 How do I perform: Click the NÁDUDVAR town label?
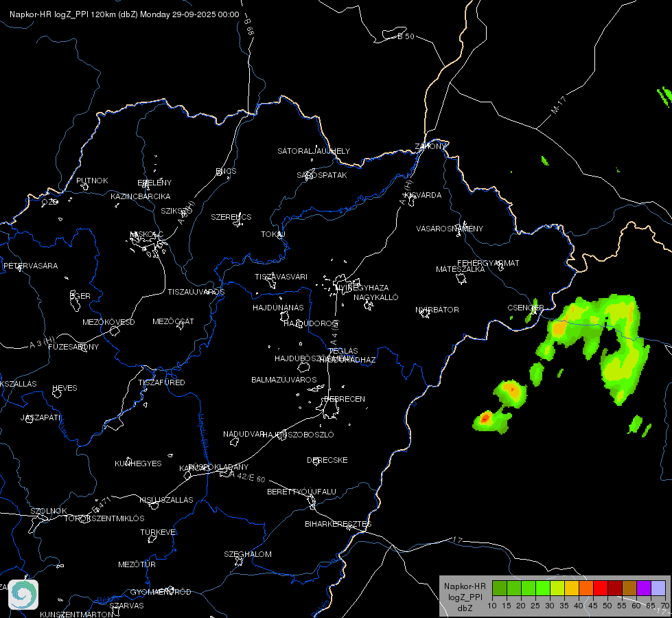pos(244,434)
